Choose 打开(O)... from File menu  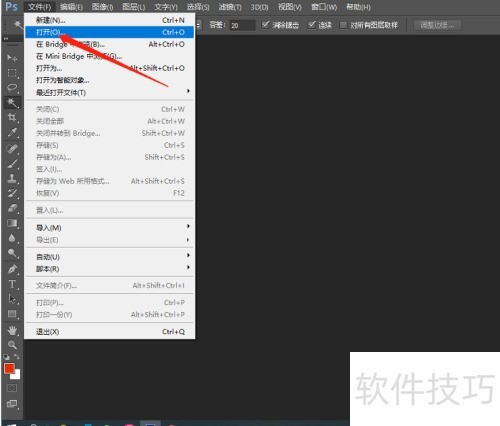109,32
